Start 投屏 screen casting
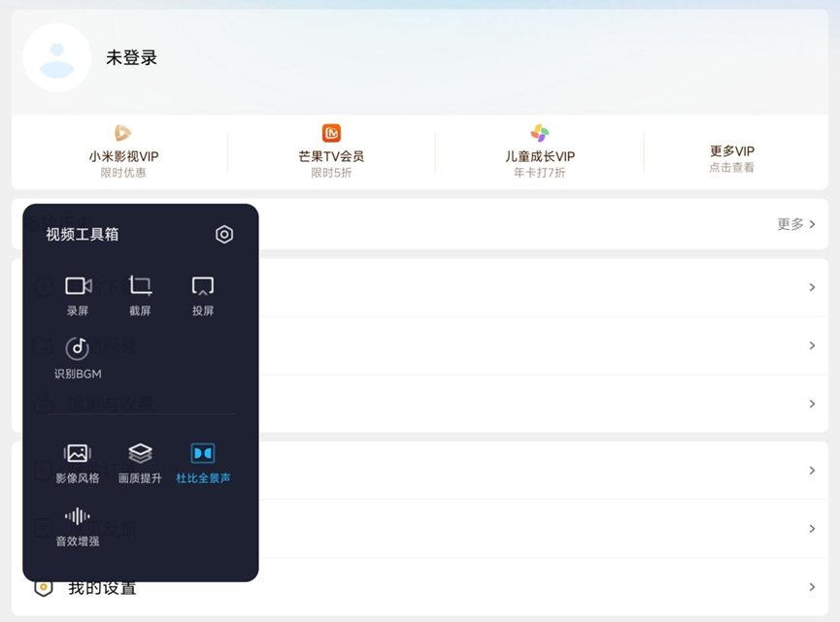The height and width of the screenshot is (622, 840). 202,293
